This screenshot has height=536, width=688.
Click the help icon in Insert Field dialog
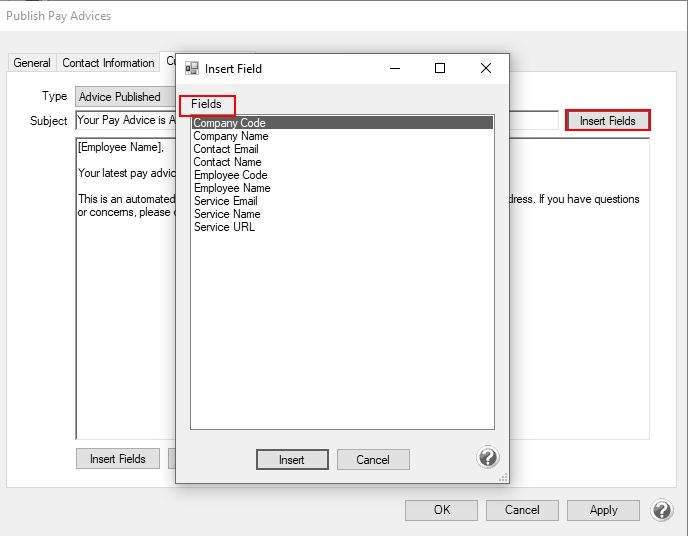tap(487, 457)
